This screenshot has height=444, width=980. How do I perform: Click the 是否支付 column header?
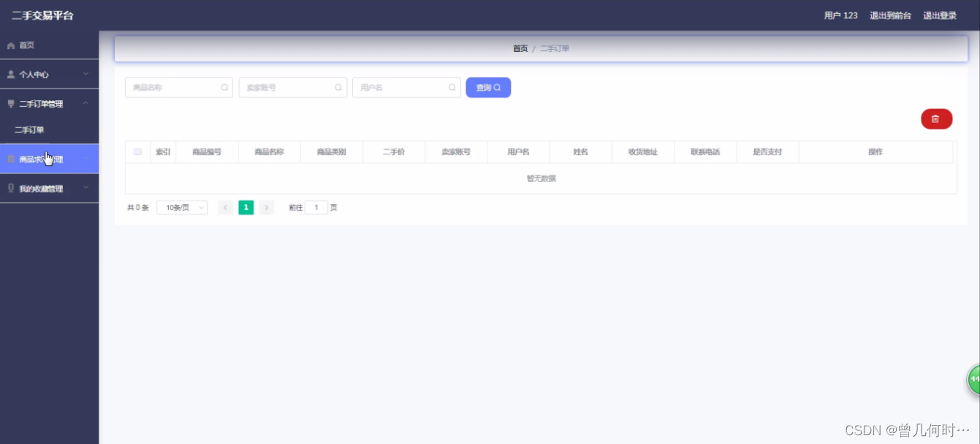click(x=767, y=152)
